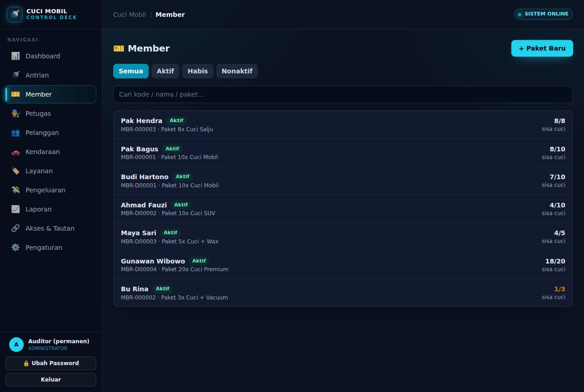Open the Laporan section
Screen dimensions: 584x392
(x=51, y=209)
